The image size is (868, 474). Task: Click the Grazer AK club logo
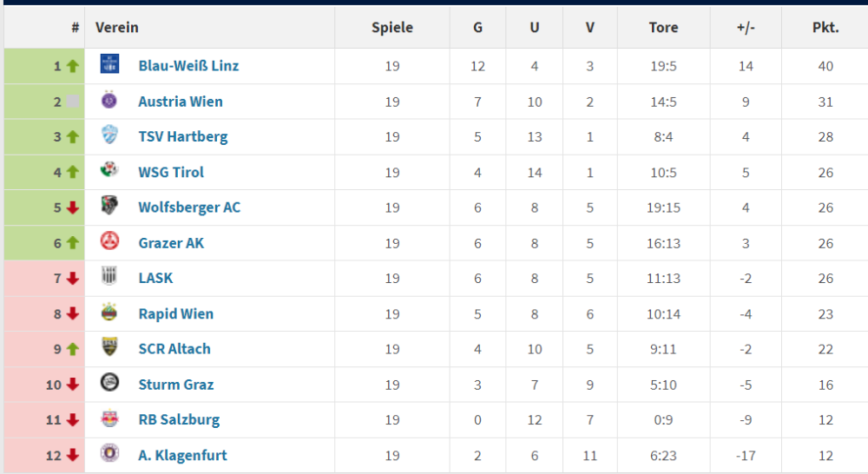tap(109, 242)
